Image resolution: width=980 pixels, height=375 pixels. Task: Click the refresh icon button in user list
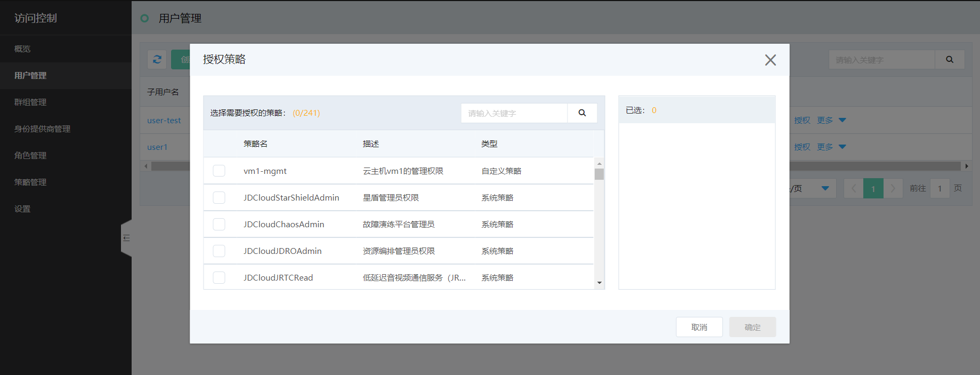[x=157, y=60]
